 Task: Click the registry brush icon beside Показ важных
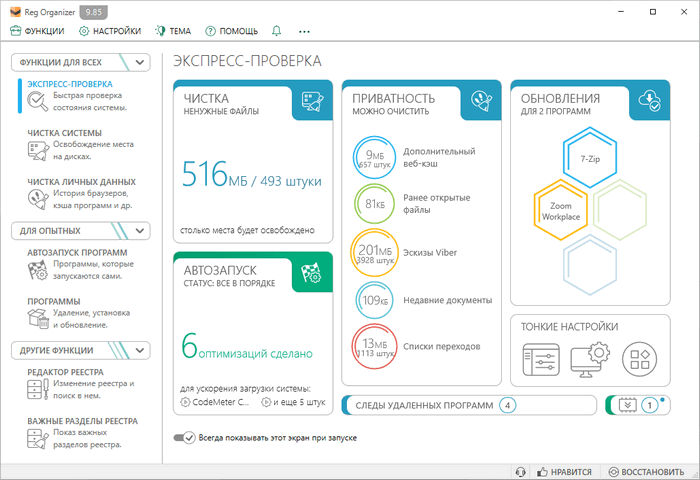click(x=38, y=438)
